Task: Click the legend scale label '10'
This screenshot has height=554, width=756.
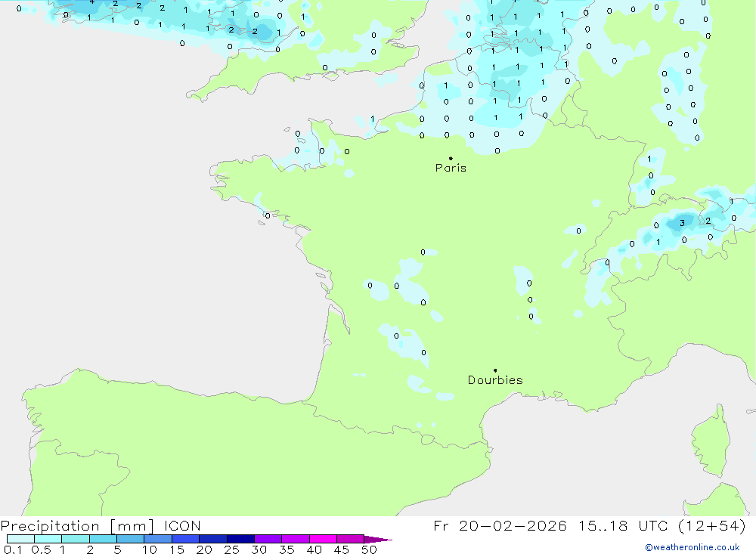Action: (150, 549)
